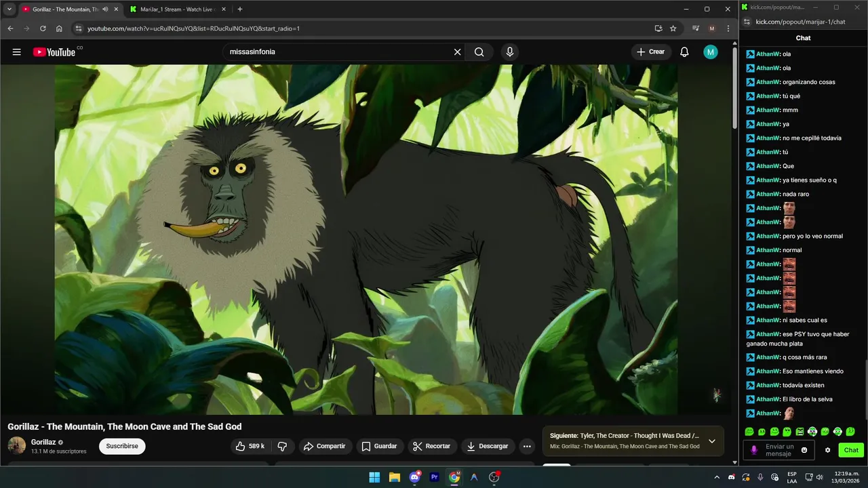Open Premiere Pro from the taskbar
This screenshot has height=488, width=868.
(x=435, y=477)
